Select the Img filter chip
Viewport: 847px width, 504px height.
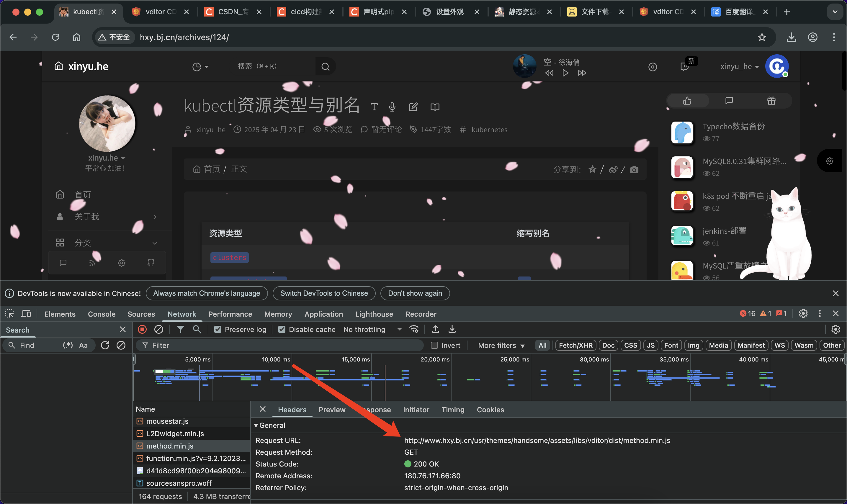click(x=693, y=345)
